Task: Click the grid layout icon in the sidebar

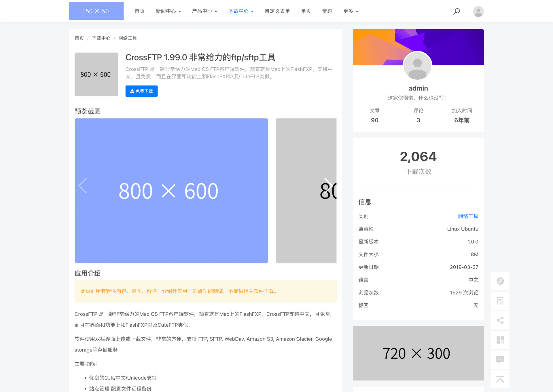Action: pos(500,340)
